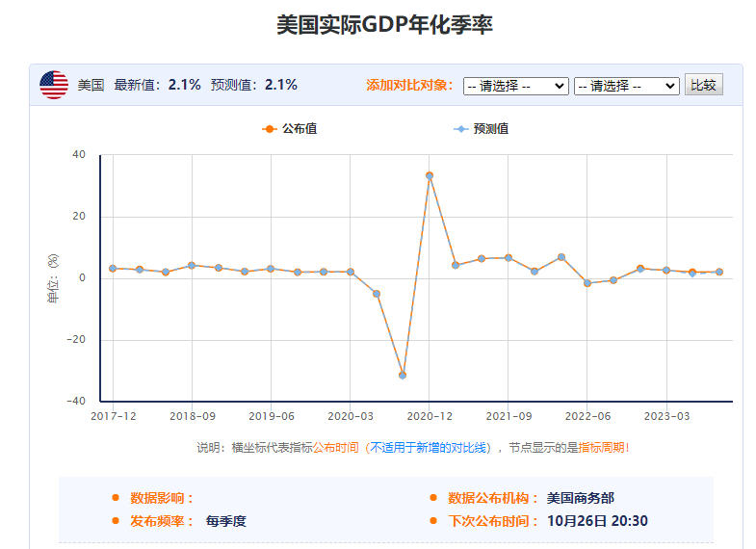Click the 美国商务部 publisher text
The height and width of the screenshot is (549, 756).
[581, 498]
